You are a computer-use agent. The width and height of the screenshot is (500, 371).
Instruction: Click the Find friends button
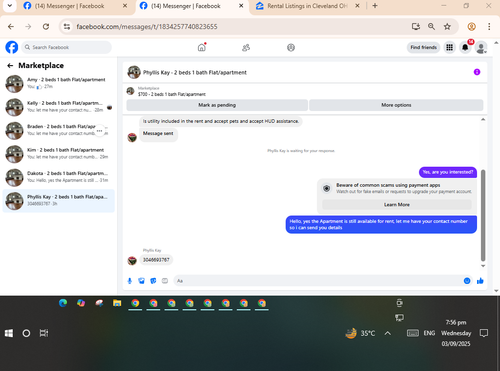point(423,47)
